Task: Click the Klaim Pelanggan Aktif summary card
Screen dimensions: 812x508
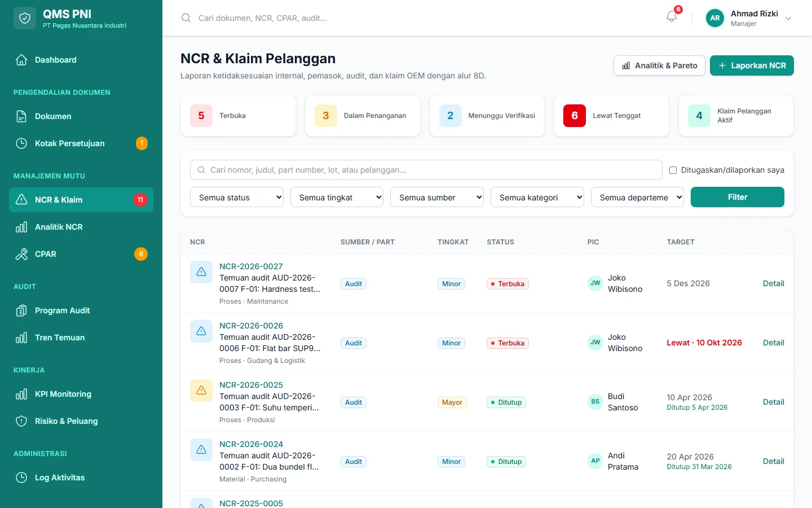Action: pos(736,116)
